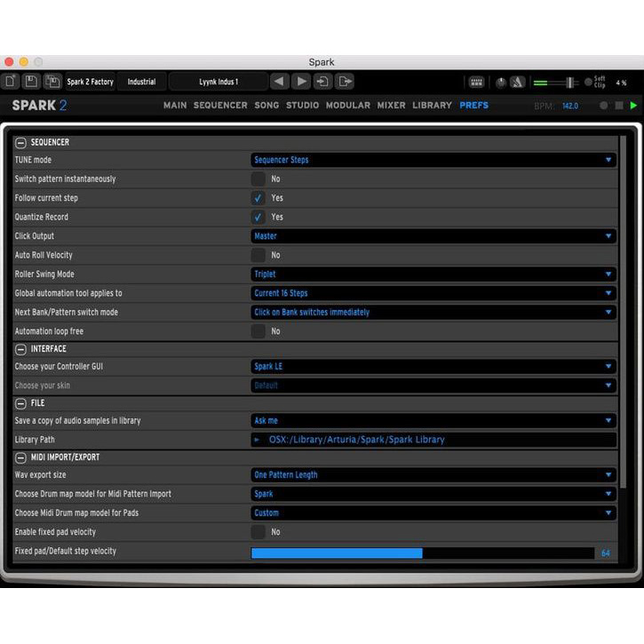
Task: Disable the Quantize Record checkbox
Action: pyautogui.click(x=258, y=217)
